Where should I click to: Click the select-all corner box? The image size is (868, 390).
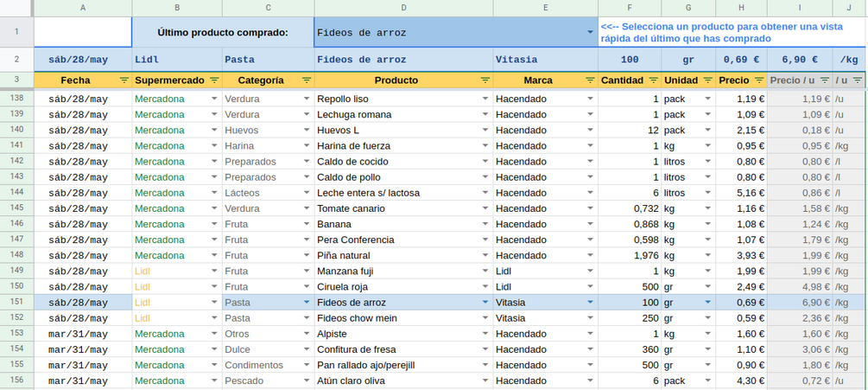[16, 8]
